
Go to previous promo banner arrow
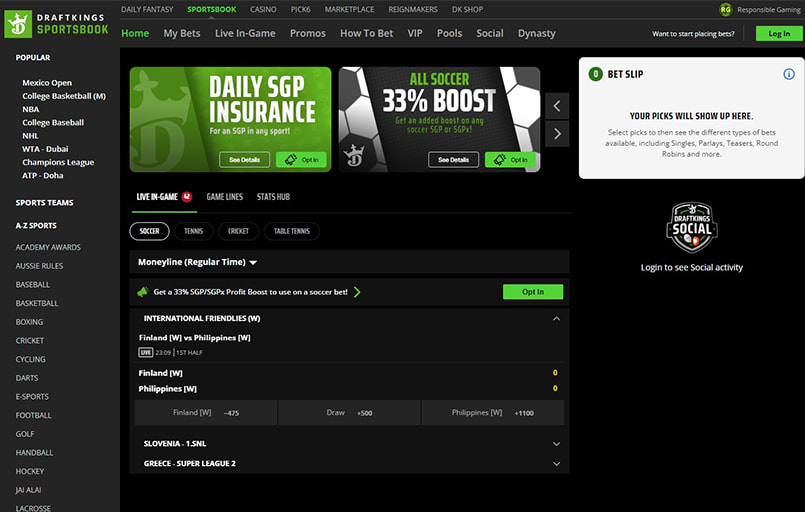pos(557,106)
